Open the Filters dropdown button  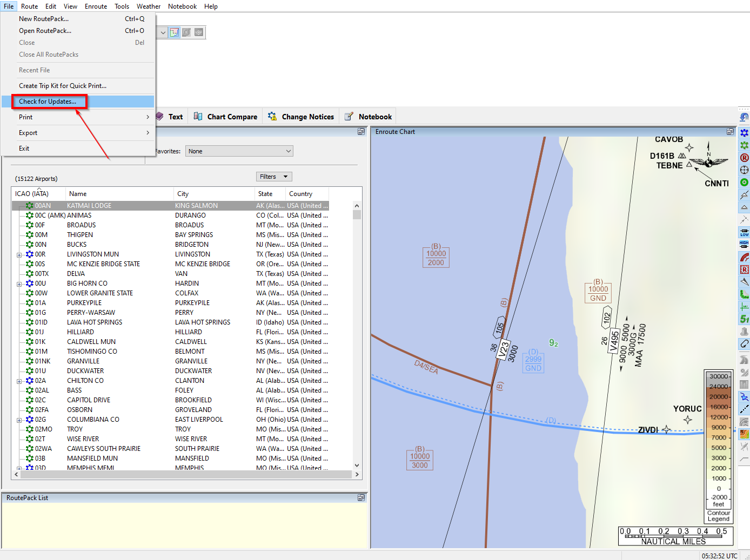pos(273,177)
